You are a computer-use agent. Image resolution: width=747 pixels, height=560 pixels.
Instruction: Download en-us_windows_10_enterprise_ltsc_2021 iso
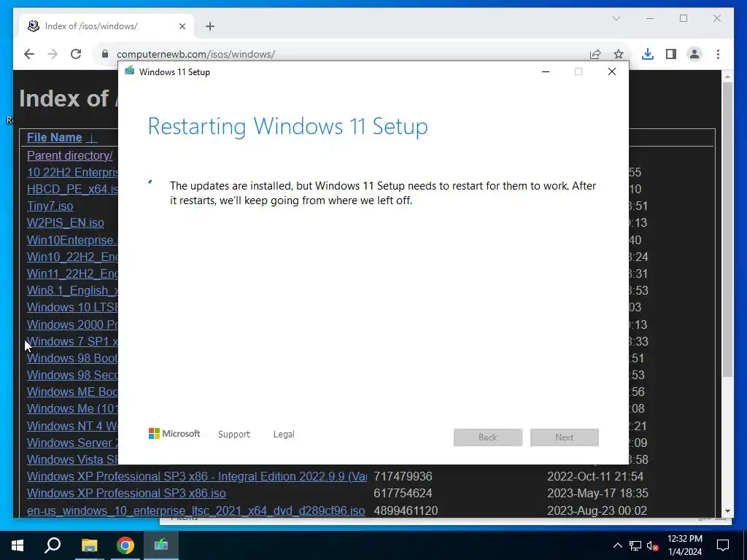point(196,511)
